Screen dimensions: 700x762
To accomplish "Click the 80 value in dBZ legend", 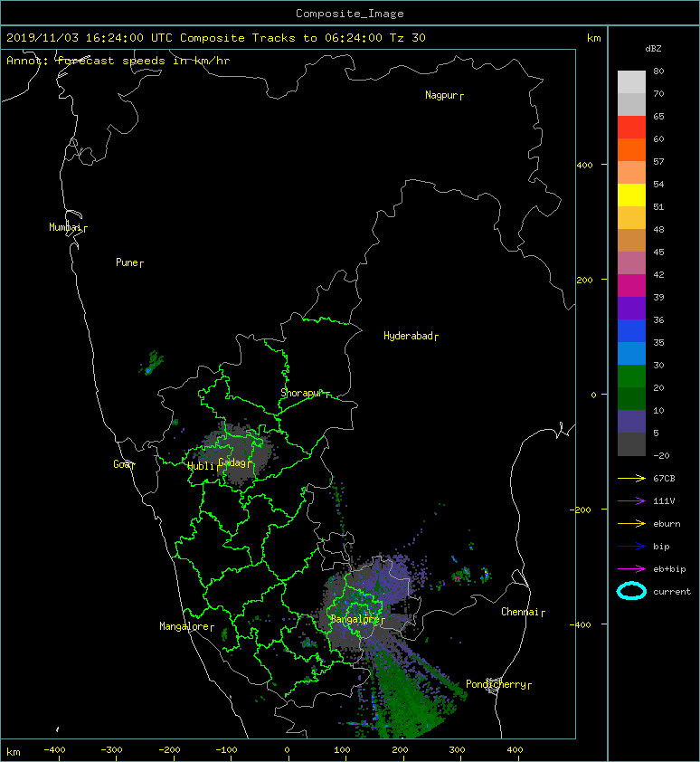I will (658, 71).
